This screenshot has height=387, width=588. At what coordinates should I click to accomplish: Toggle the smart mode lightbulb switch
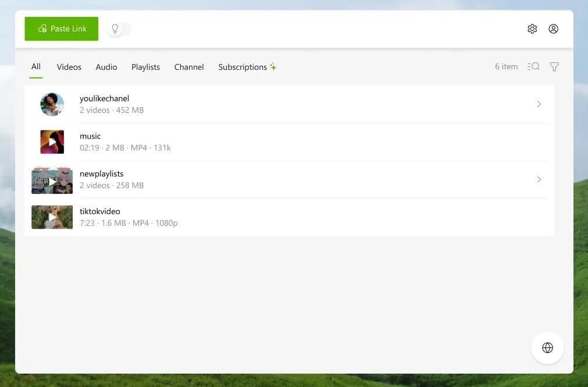coord(119,29)
